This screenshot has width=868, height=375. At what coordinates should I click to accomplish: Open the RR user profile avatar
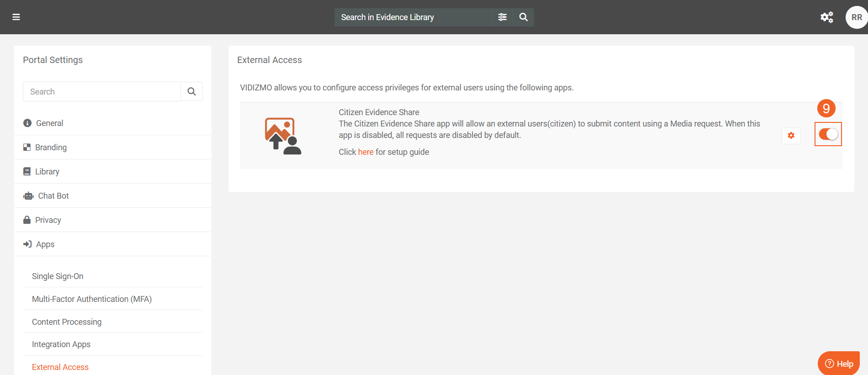pyautogui.click(x=856, y=17)
